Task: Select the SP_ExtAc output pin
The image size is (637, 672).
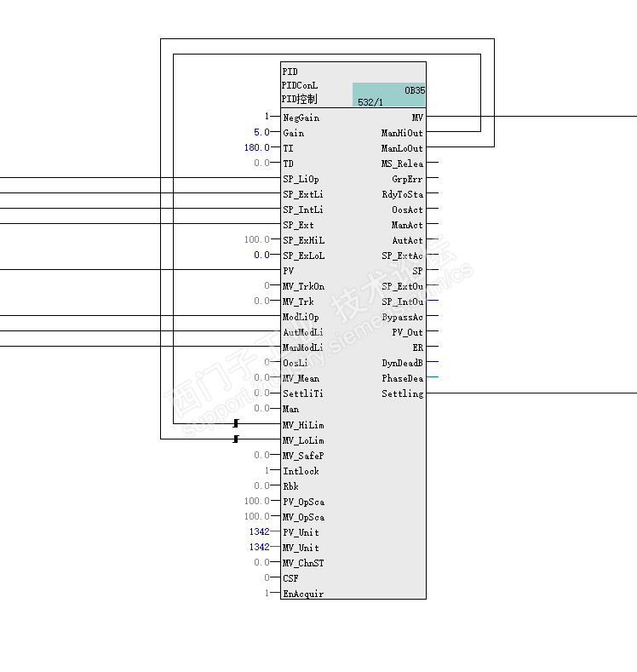Action: point(402,256)
